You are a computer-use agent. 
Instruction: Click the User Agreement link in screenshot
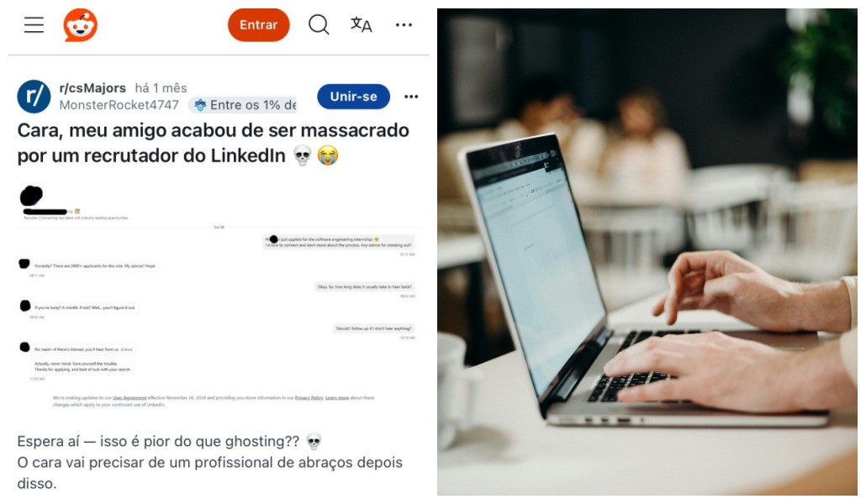click(129, 397)
